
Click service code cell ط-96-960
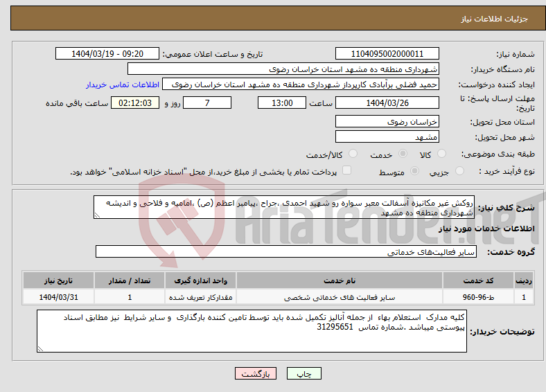tap(478, 297)
